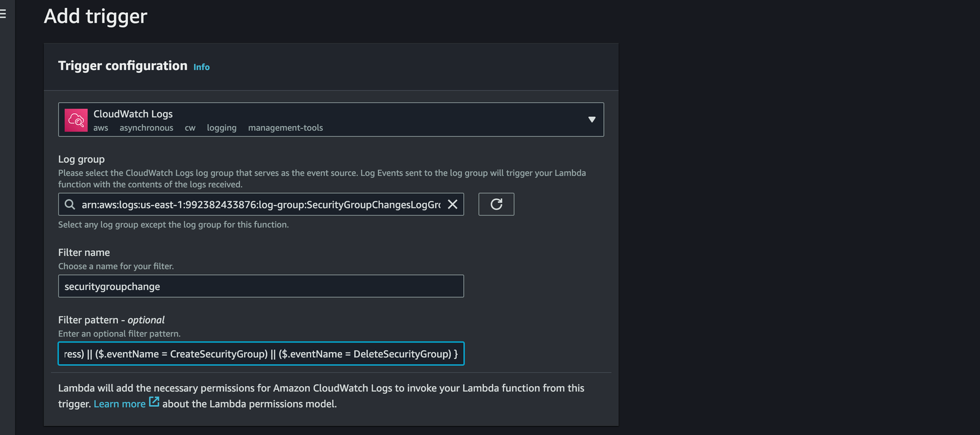The image size is (980, 435).
Task: Focus the Filter name text box
Action: point(260,286)
